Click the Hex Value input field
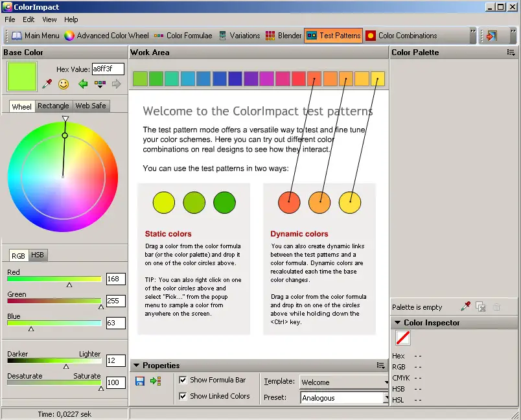The height and width of the screenshot is (420, 521). (108, 69)
